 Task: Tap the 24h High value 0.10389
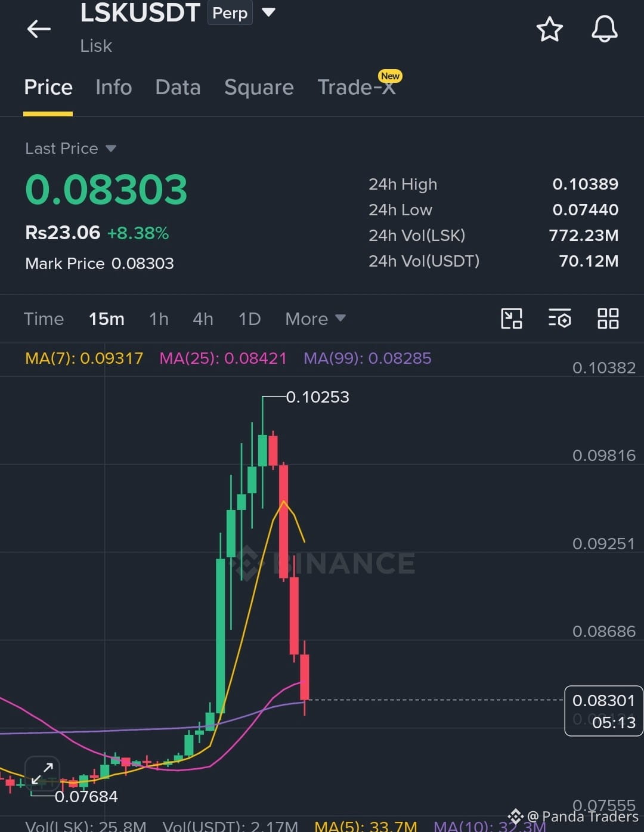(585, 184)
